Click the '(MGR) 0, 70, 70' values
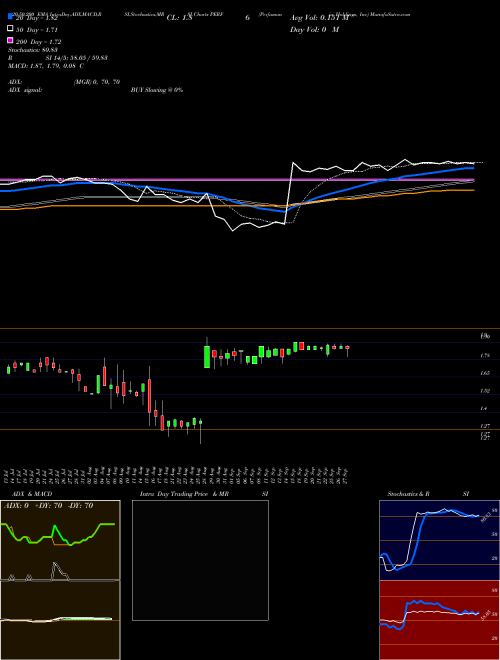 point(97,82)
